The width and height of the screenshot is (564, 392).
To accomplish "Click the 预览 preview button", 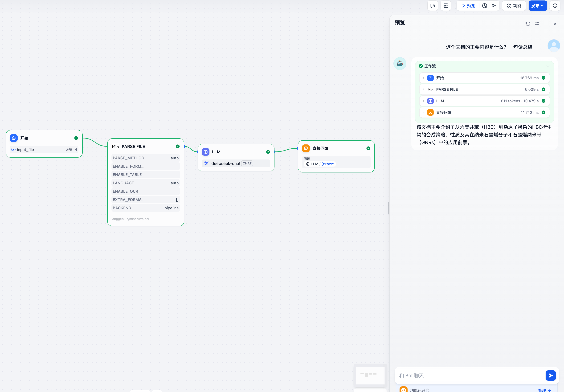I will pyautogui.click(x=468, y=6).
